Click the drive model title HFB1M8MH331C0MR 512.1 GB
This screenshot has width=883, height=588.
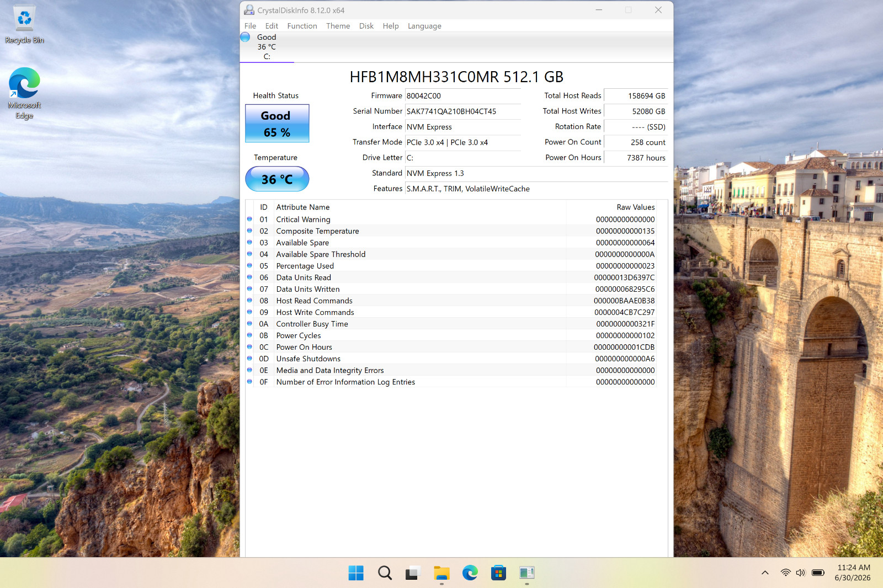click(x=456, y=77)
